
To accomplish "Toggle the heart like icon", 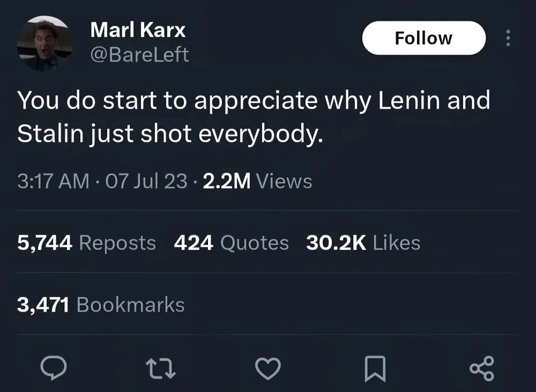I will [x=267, y=368].
